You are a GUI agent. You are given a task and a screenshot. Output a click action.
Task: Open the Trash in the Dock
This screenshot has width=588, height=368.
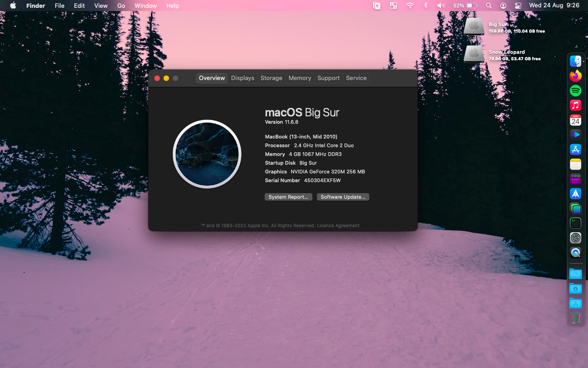click(x=576, y=318)
